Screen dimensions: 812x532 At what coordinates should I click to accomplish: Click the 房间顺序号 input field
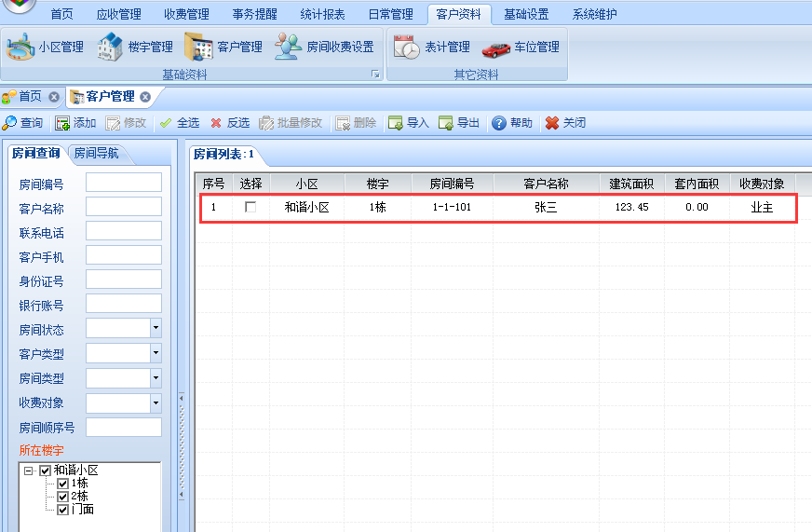tap(124, 428)
